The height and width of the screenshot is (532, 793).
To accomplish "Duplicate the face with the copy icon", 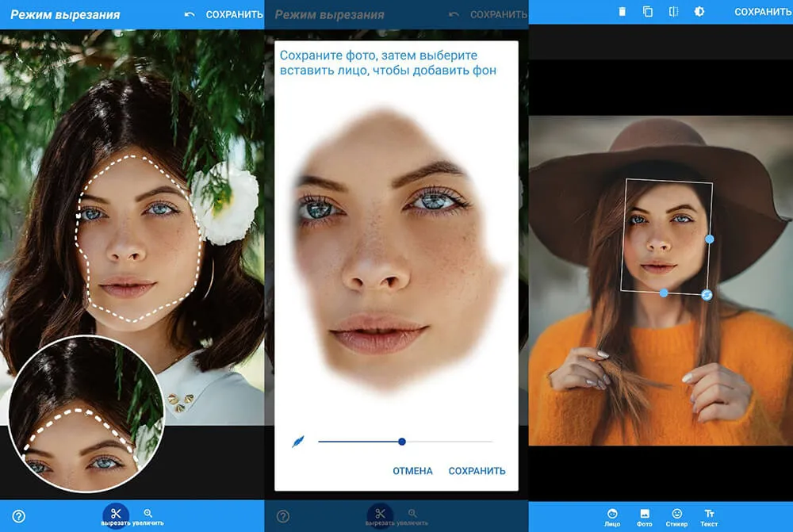I will (647, 11).
